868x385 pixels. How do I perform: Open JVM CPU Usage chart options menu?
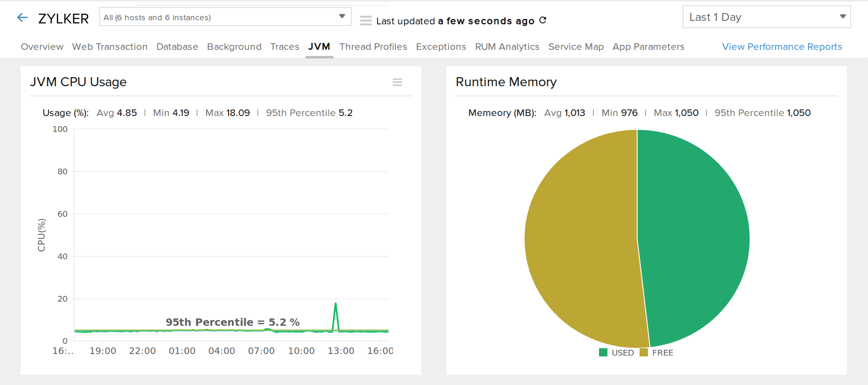[x=397, y=82]
